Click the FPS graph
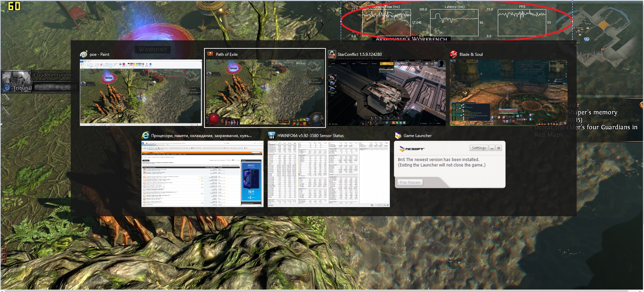Viewport: 644px width, 292px height. [x=522, y=23]
